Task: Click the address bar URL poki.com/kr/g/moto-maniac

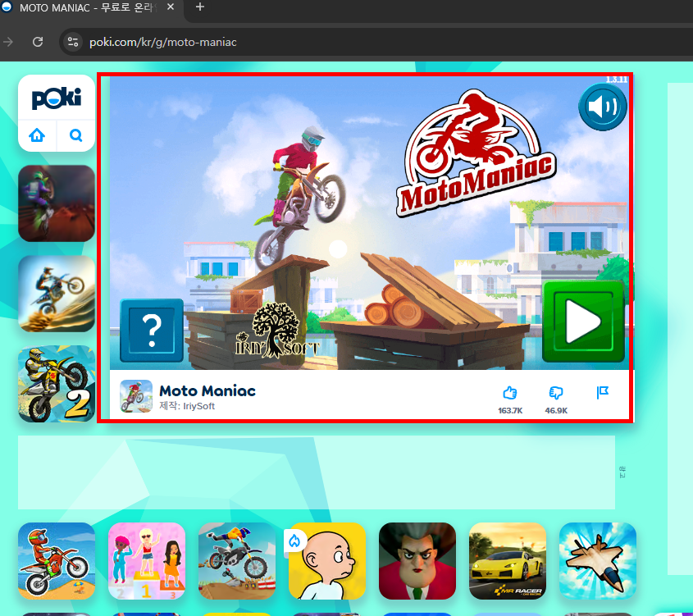Action: click(x=163, y=42)
